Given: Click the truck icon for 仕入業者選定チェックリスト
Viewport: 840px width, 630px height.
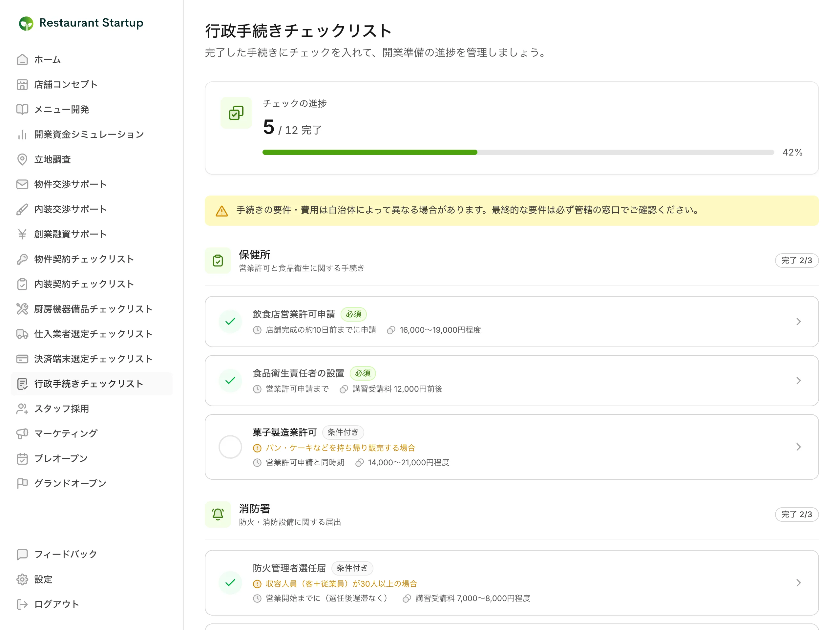Looking at the screenshot, I should pyautogui.click(x=22, y=334).
